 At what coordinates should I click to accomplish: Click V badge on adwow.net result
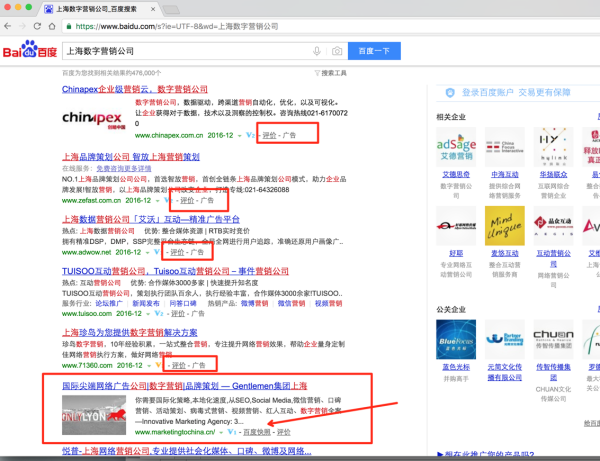click(x=157, y=252)
